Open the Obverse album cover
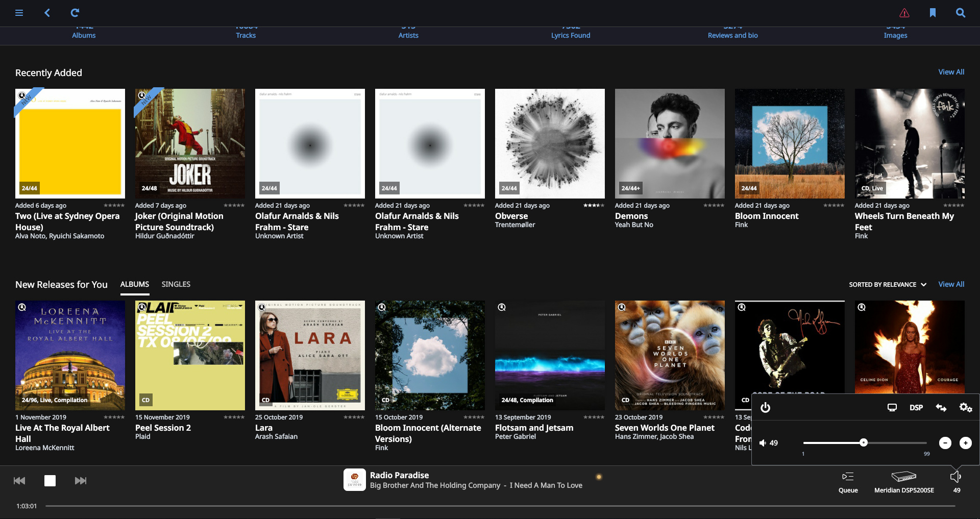The image size is (980, 519). tap(550, 143)
